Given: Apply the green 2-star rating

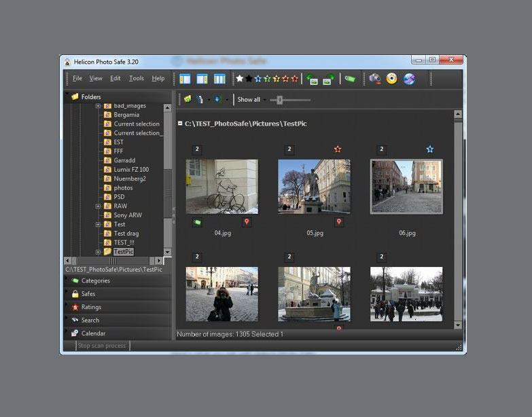Looking at the screenshot, I should tap(267, 79).
